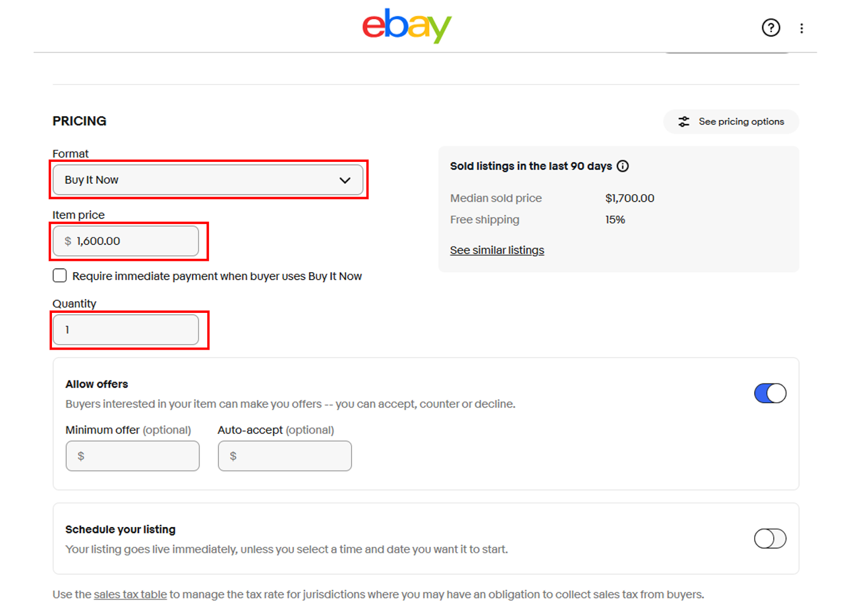Click the Quantity input field
Image resolution: width=866 pixels, height=616 pixels.
(x=126, y=330)
